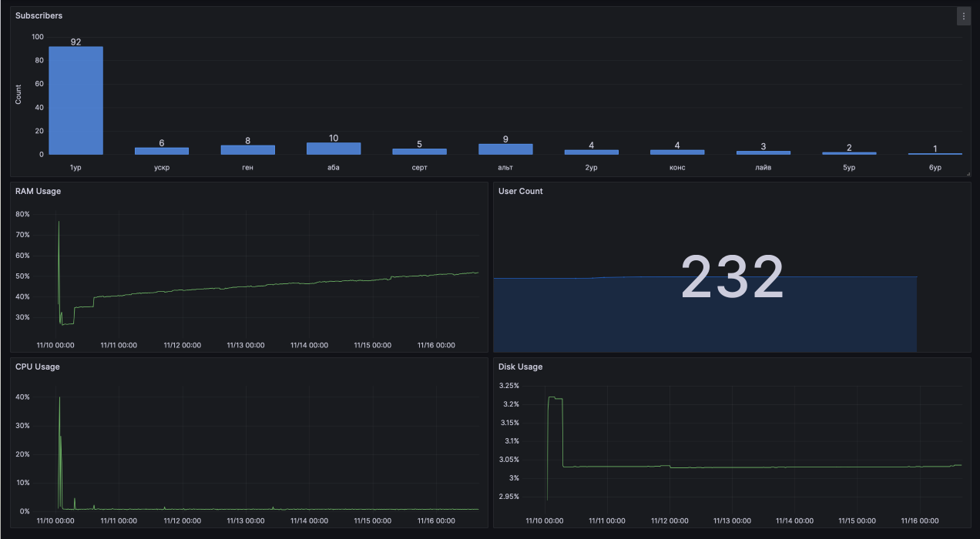Click the 80% label in RAM Usage
Screen dimensions: 980x539
coord(22,214)
